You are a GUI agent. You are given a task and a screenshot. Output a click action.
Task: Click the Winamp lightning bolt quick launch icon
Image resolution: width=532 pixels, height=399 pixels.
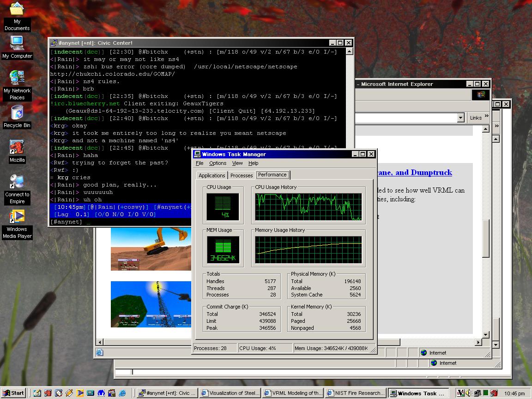click(69, 393)
